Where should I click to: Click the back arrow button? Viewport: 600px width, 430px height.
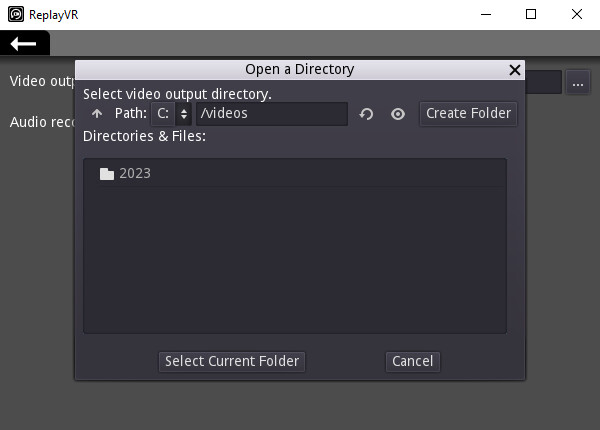point(24,43)
